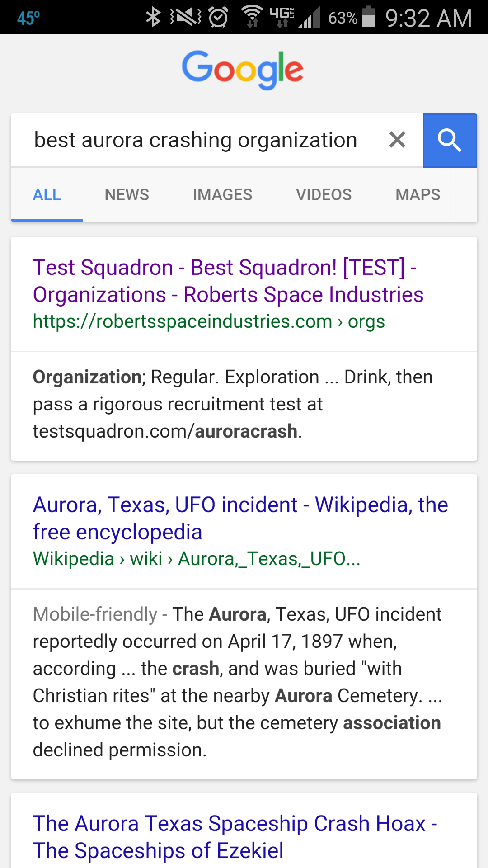Tap the Wi-Fi status icon
This screenshot has height=868, width=488.
pyautogui.click(x=252, y=17)
